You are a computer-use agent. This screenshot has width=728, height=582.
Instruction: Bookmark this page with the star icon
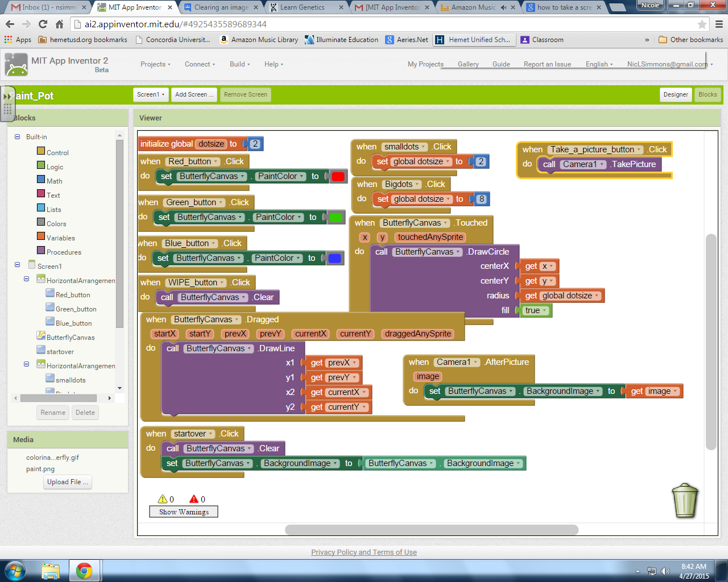(x=702, y=24)
